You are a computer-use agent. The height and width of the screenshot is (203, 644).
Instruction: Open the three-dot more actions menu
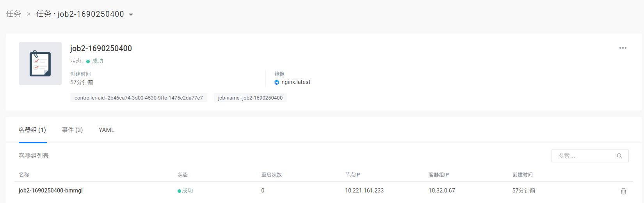pyautogui.click(x=623, y=48)
